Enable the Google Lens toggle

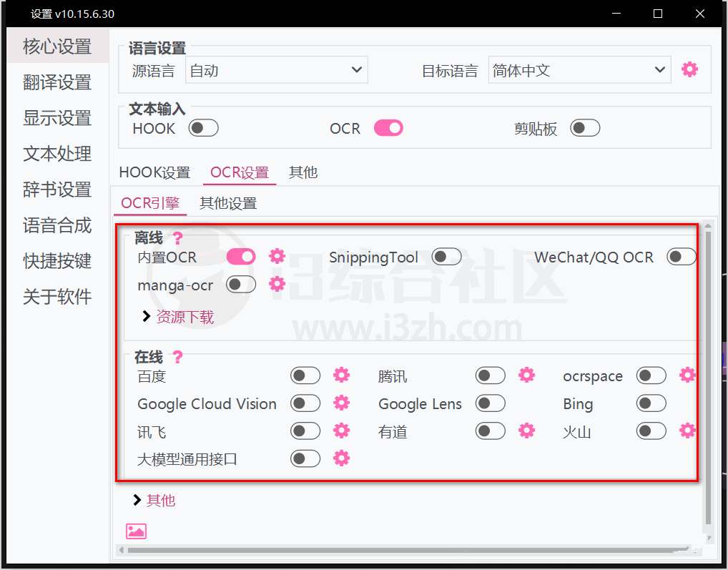point(491,403)
